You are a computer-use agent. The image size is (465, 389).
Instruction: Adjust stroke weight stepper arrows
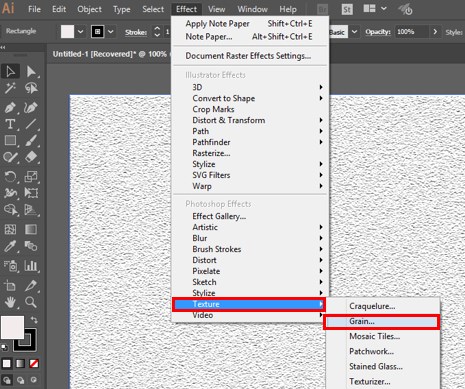pos(157,32)
